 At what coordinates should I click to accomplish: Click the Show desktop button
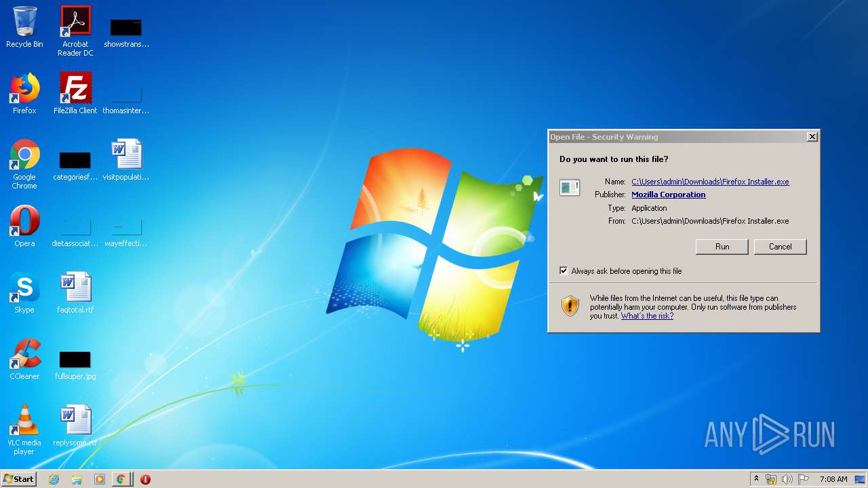point(861,479)
